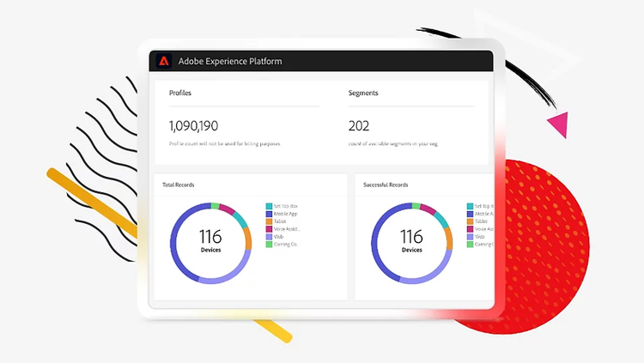The height and width of the screenshot is (363, 644).
Task: Click the Adobe logo in the header
Action: pos(165,61)
